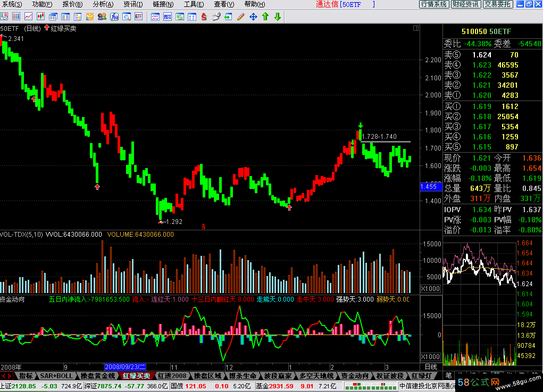The height and width of the screenshot is (392, 543).
Task: Click the red right arrow beside indicator tabs
Action: tap(10, 376)
